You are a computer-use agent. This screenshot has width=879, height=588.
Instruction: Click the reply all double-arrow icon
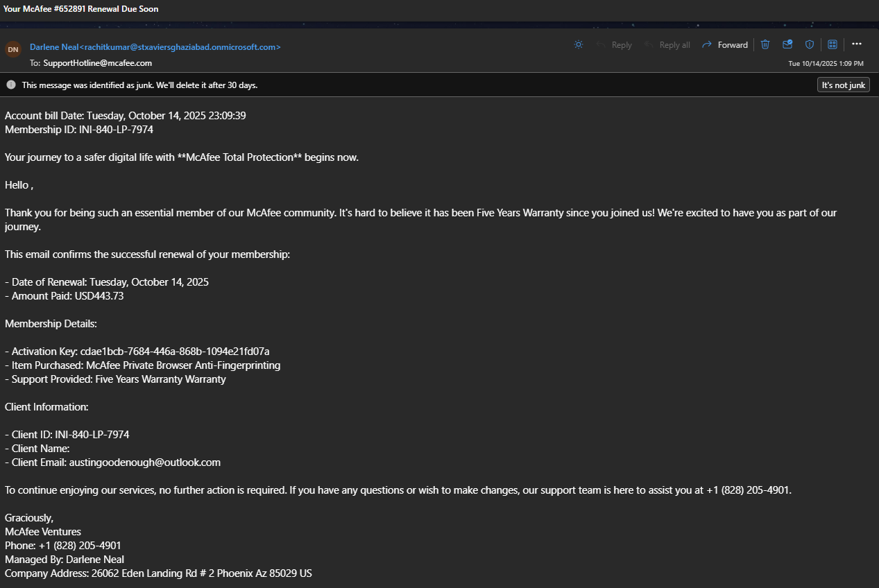(x=649, y=44)
